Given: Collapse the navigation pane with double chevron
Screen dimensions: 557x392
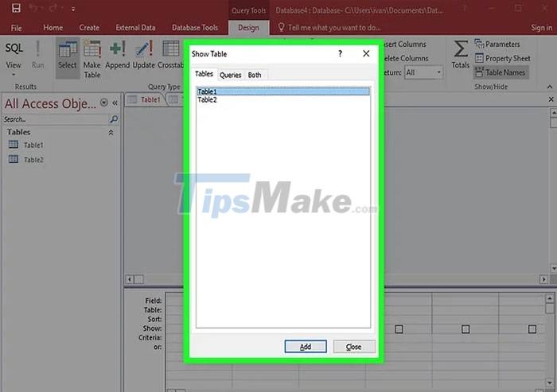Looking at the screenshot, I should (115, 103).
